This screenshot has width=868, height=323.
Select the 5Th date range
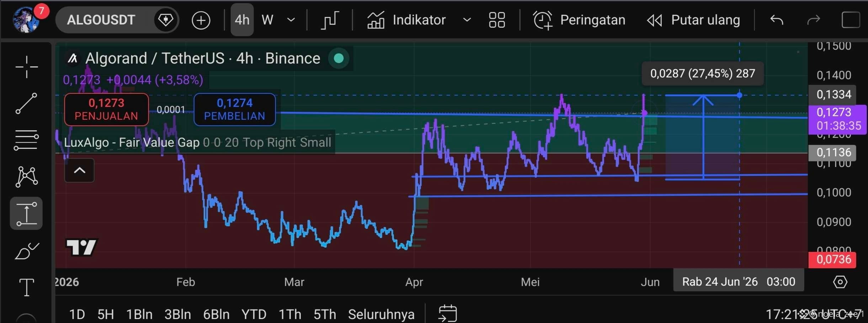pos(325,314)
